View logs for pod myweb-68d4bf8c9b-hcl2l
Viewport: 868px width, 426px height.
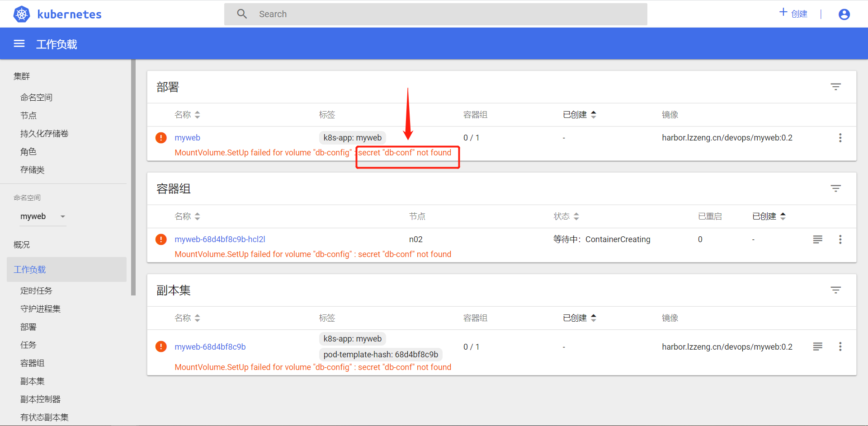(817, 239)
